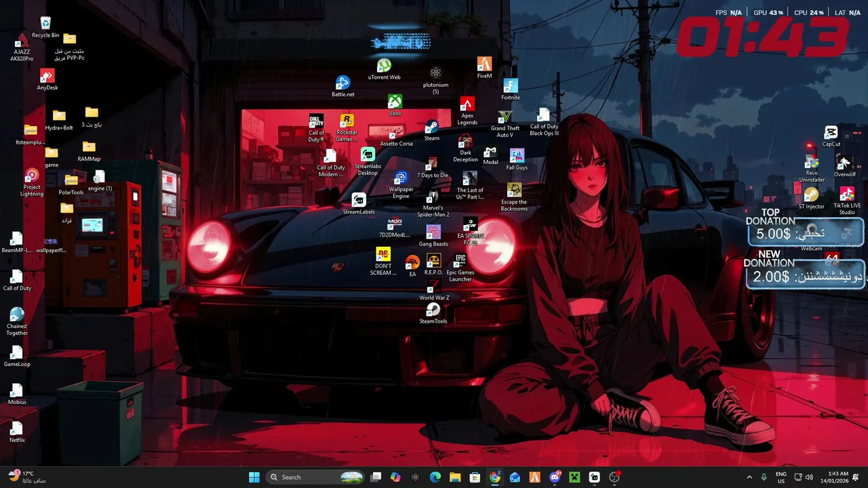The image size is (868, 488).
Task: Open the World War Z shortcut
Action: 434,291
